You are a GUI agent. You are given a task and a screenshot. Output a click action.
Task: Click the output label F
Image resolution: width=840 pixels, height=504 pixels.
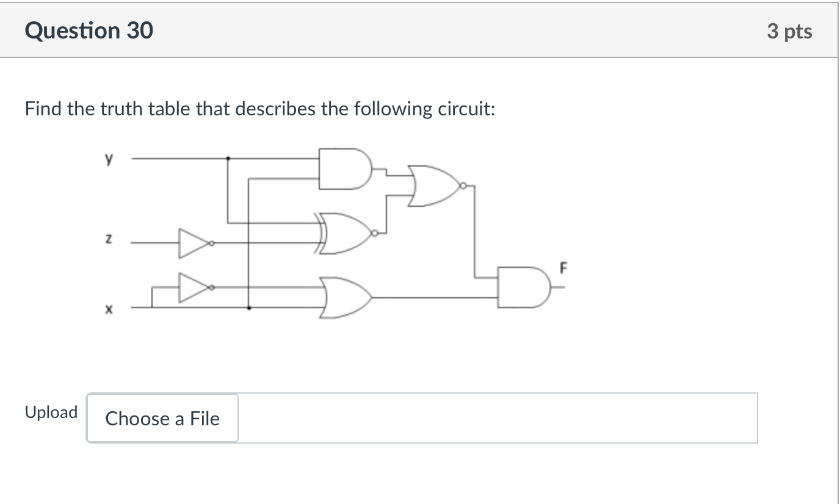point(562,268)
